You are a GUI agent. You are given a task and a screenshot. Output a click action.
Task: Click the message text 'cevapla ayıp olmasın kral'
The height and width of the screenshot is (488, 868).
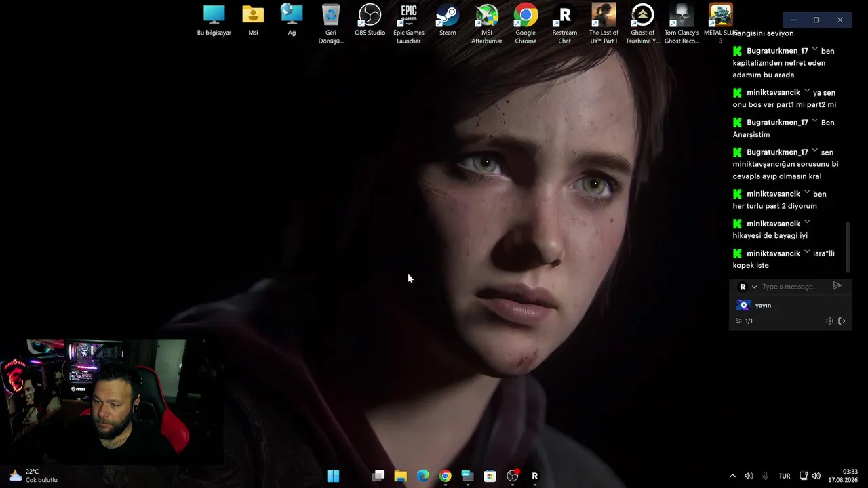point(777,176)
